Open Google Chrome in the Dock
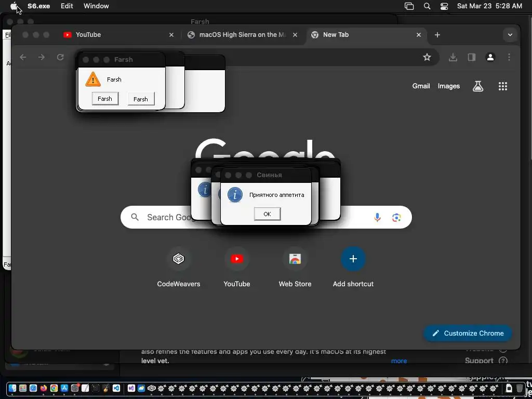Screen dimensions: 532x399 tap(54, 388)
